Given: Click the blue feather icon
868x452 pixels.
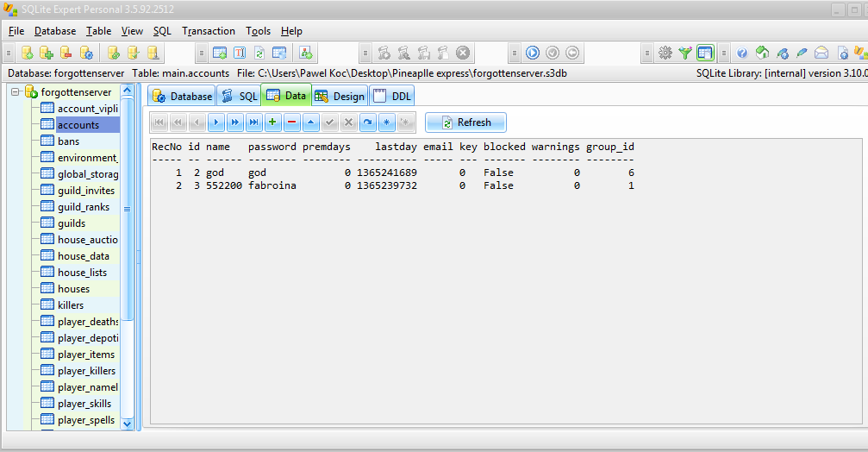Looking at the screenshot, I should click(x=802, y=53).
